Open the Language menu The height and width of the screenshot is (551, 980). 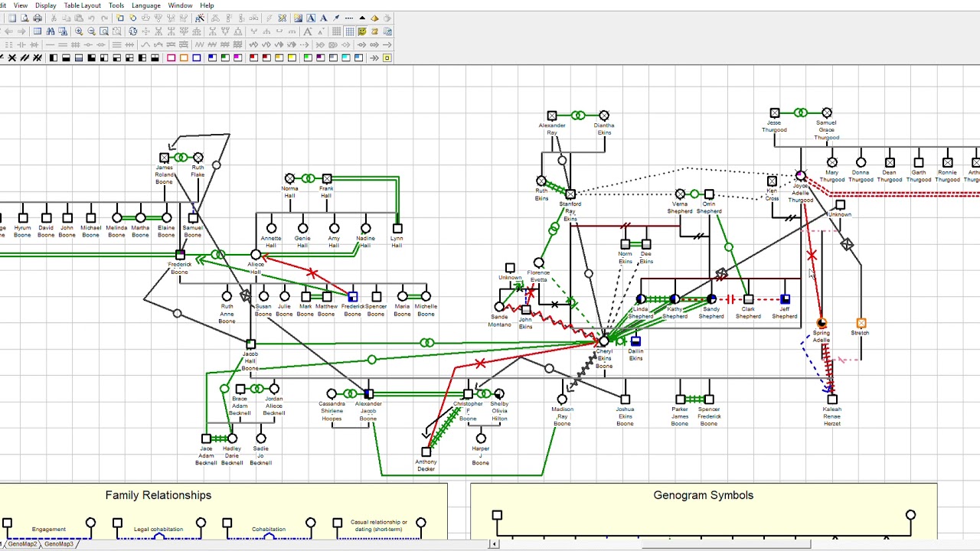pos(145,5)
